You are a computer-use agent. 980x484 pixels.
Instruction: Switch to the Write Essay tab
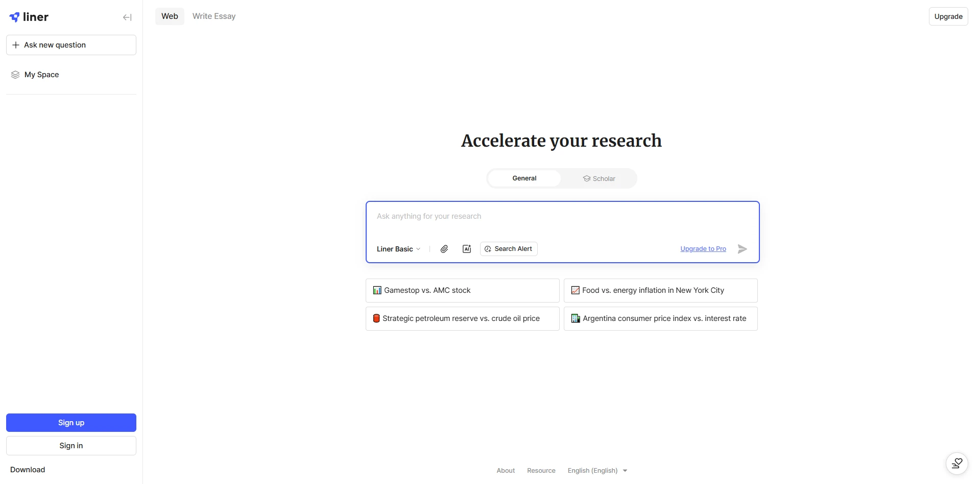pyautogui.click(x=214, y=16)
